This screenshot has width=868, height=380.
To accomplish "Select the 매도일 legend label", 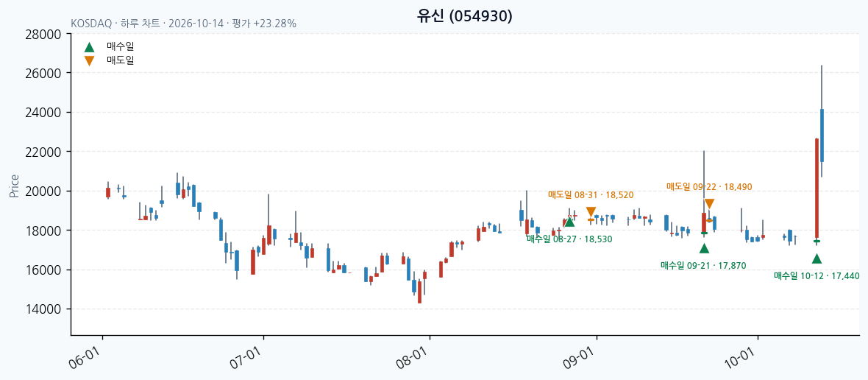I will pyautogui.click(x=120, y=60).
